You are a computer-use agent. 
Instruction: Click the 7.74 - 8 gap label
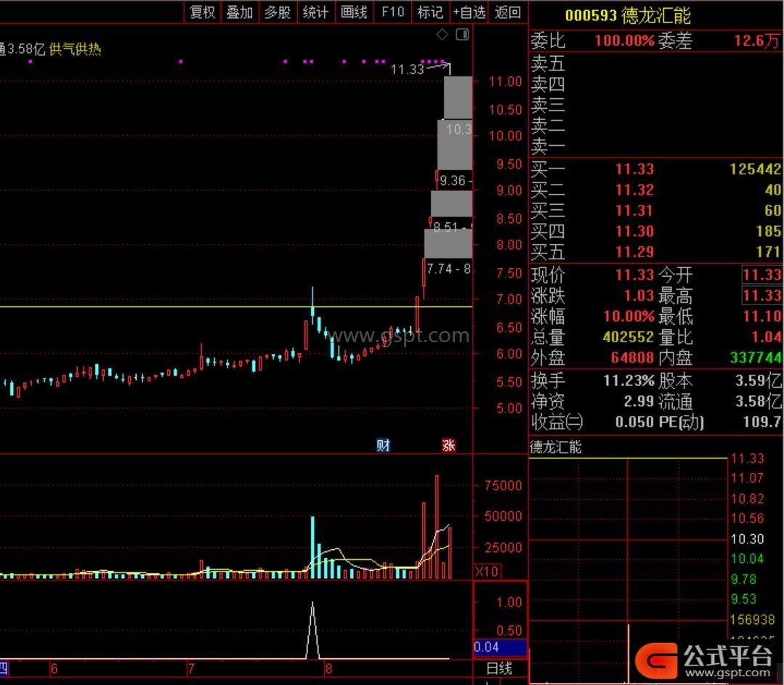coord(448,269)
